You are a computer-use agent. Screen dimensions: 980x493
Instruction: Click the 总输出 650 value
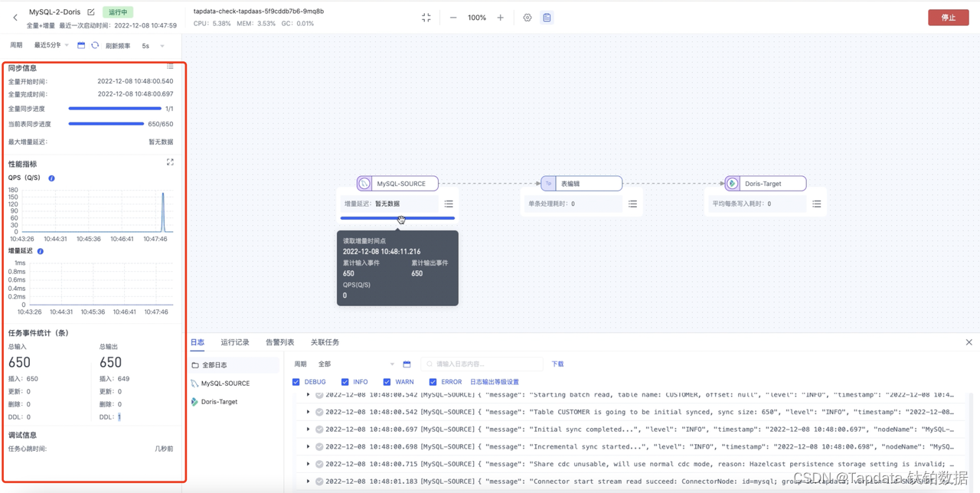point(111,362)
